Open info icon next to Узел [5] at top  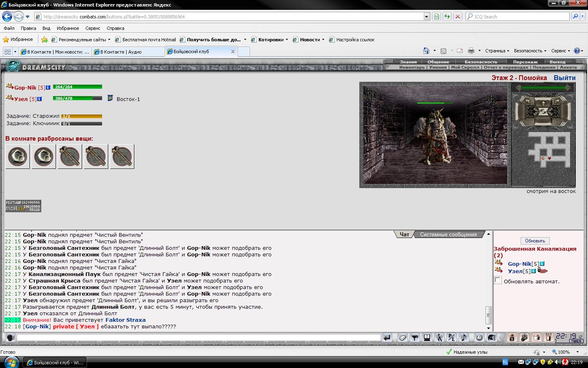(x=39, y=99)
